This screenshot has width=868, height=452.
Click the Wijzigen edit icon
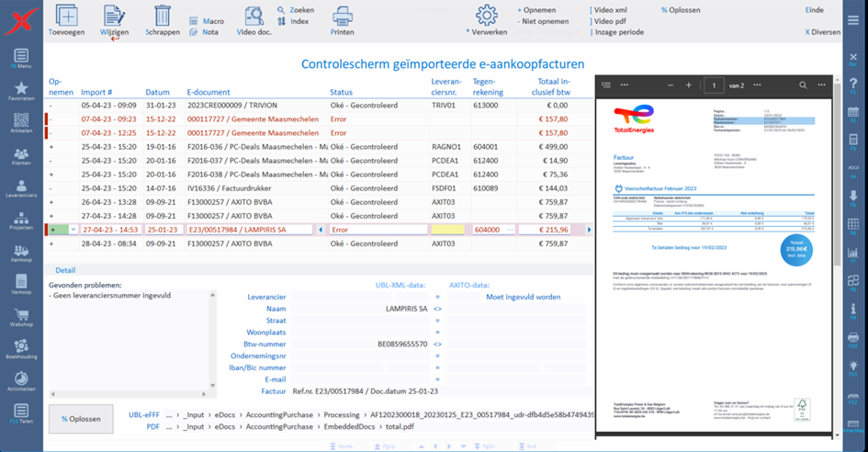coord(114,16)
